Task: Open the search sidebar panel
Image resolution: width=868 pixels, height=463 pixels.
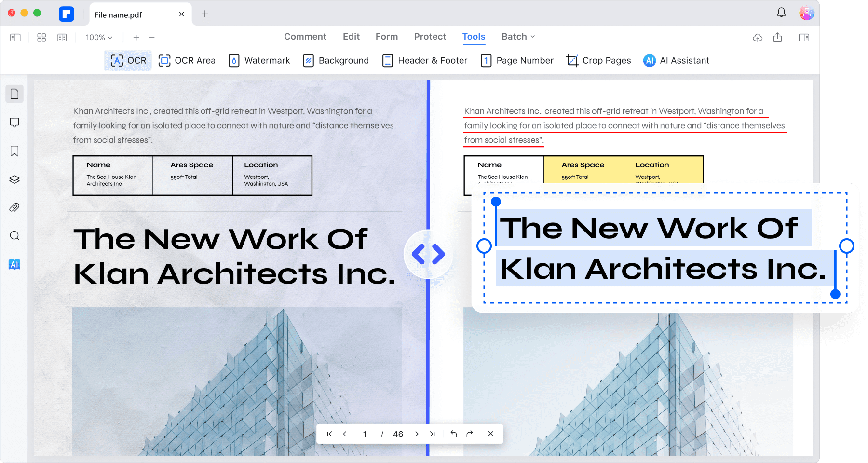Action: pyautogui.click(x=14, y=236)
